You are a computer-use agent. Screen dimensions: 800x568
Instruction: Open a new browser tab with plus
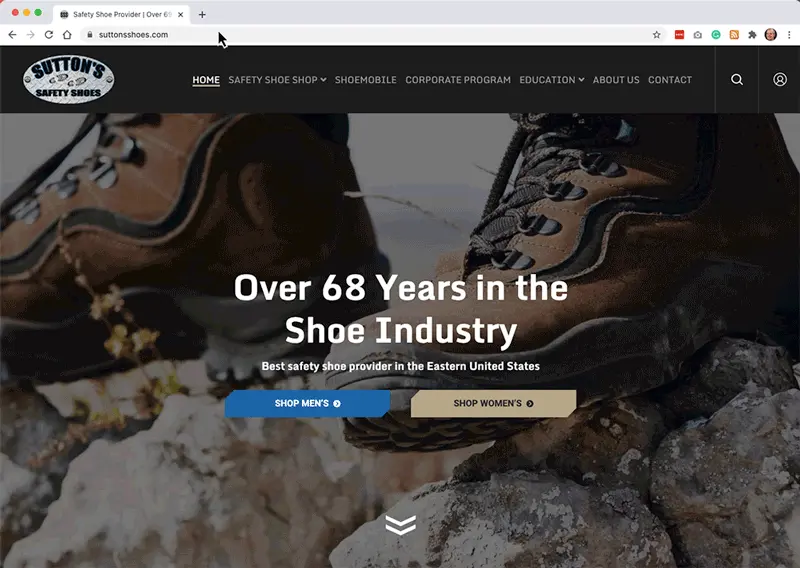[202, 15]
